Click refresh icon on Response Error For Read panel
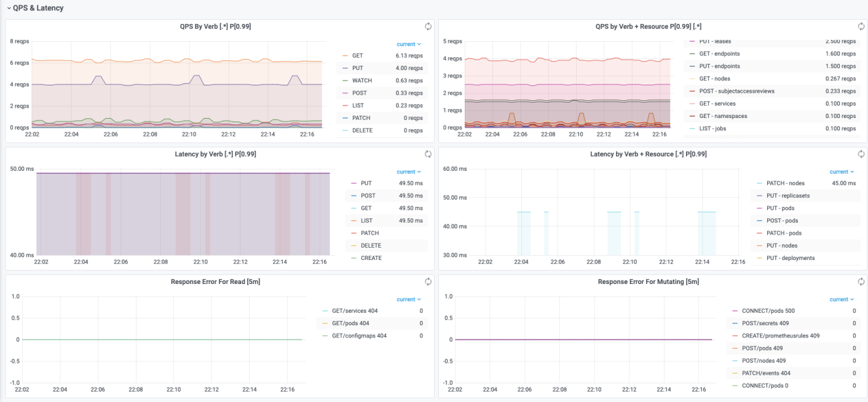 [428, 282]
